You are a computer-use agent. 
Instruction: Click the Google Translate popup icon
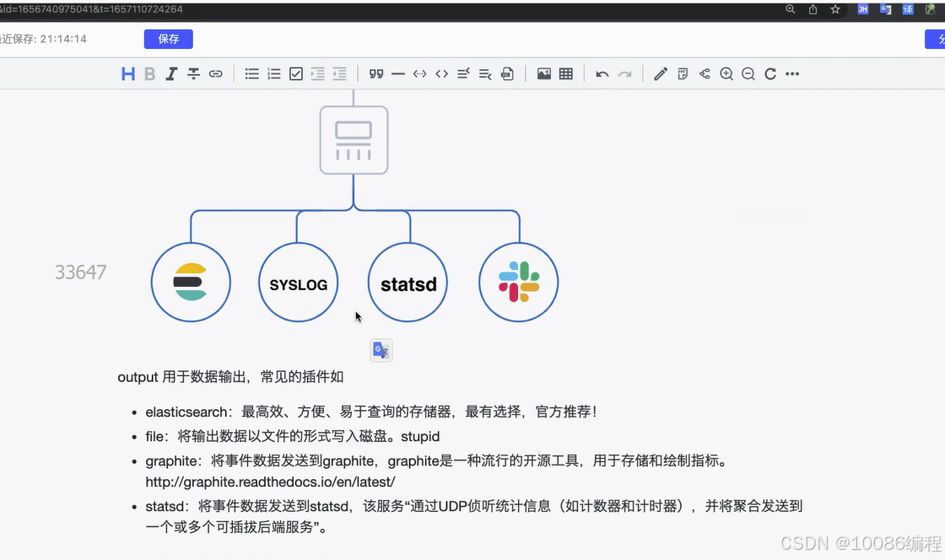tap(381, 351)
